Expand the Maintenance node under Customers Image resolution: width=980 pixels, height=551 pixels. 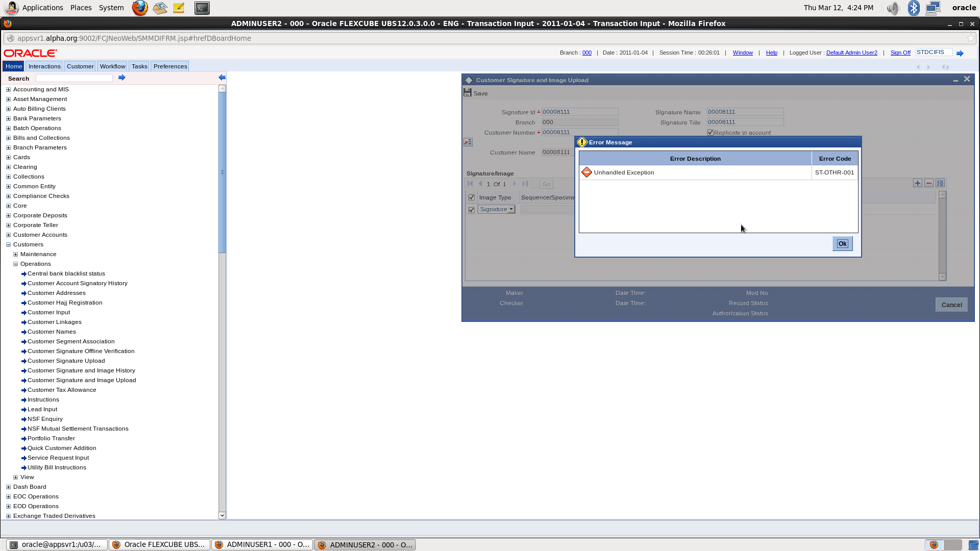(15, 254)
